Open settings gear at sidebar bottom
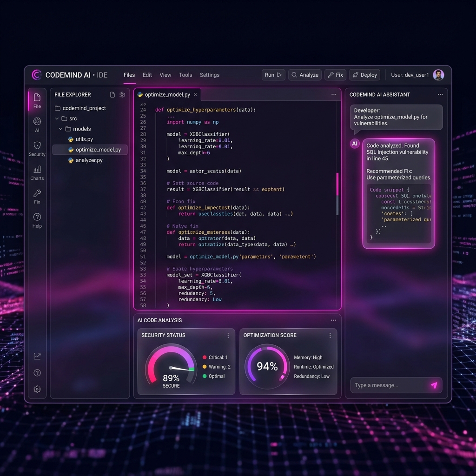The height and width of the screenshot is (476, 476). click(x=37, y=389)
